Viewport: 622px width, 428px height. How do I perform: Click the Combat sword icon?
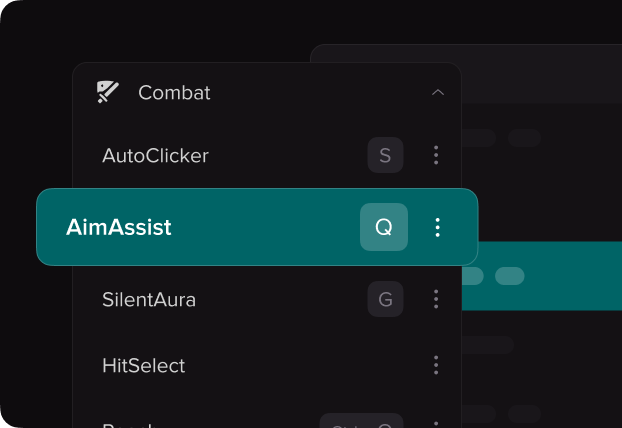click(x=108, y=92)
